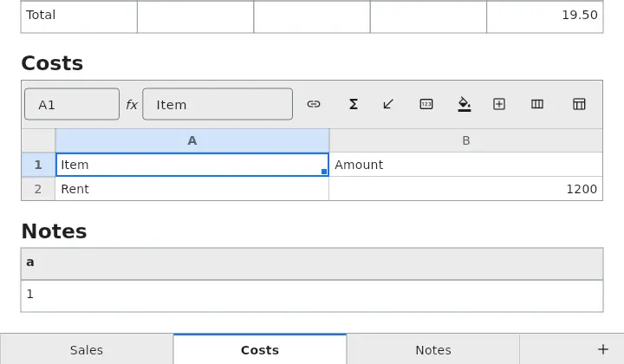Select cell containing Amount
The height and width of the screenshot is (364, 624).
(x=466, y=165)
